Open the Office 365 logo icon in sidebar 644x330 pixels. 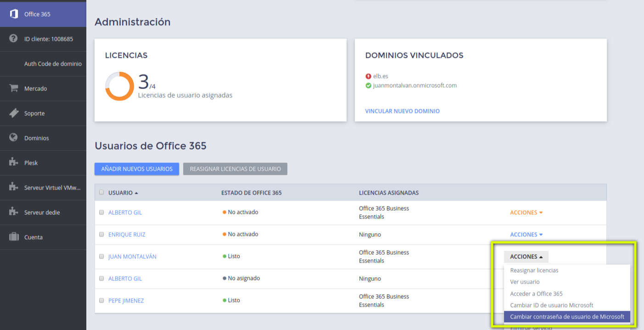(x=14, y=14)
